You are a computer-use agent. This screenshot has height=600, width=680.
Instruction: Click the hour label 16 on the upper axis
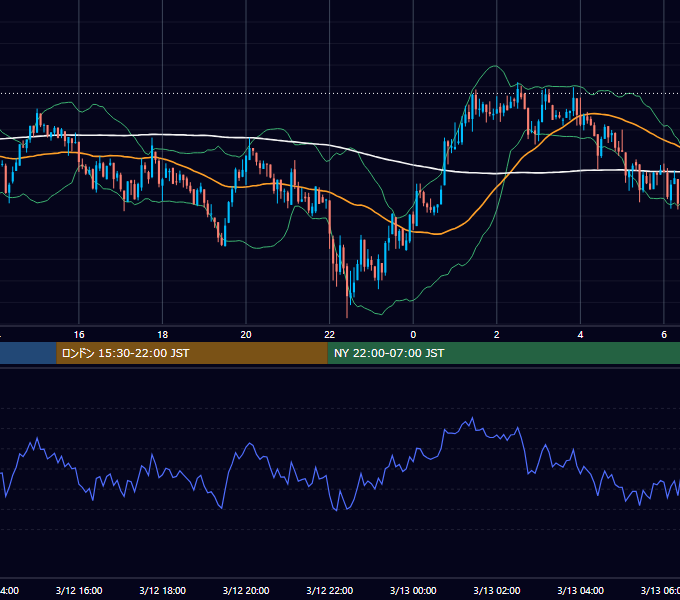tap(79, 335)
